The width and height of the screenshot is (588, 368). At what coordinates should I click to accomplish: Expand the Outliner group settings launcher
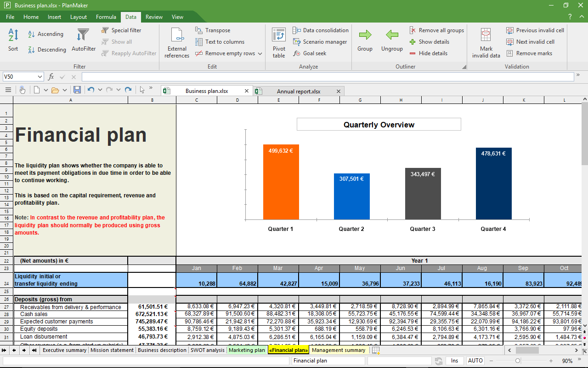coord(464,67)
